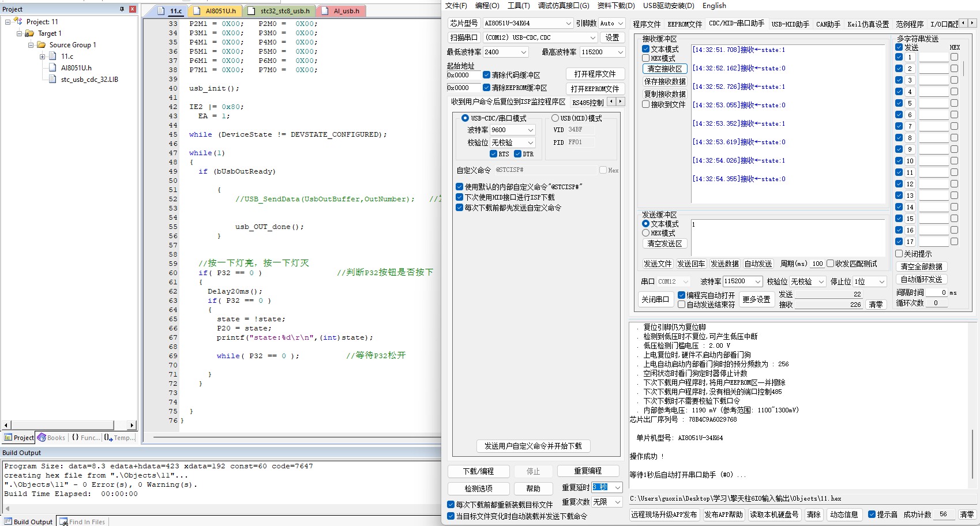Open the scan port COM12 dropdown
The width and height of the screenshot is (980, 526).
tap(592, 37)
